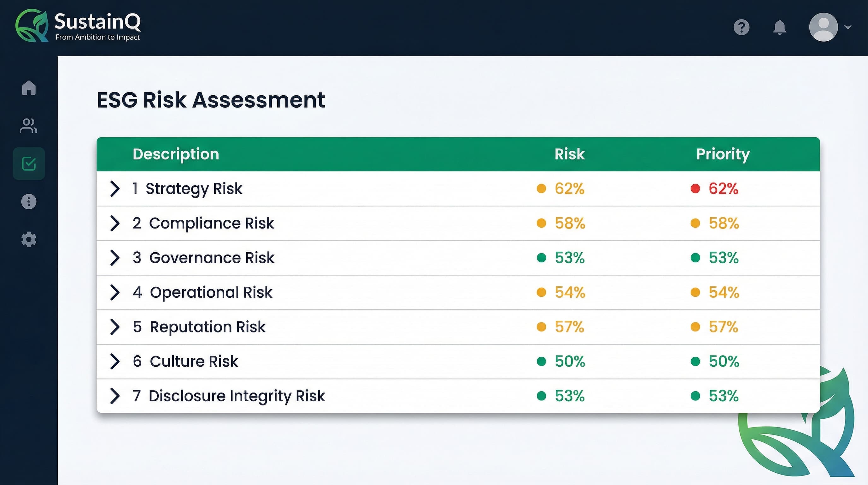The image size is (868, 485).
Task: Open Settings via the gear icon
Action: (29, 239)
